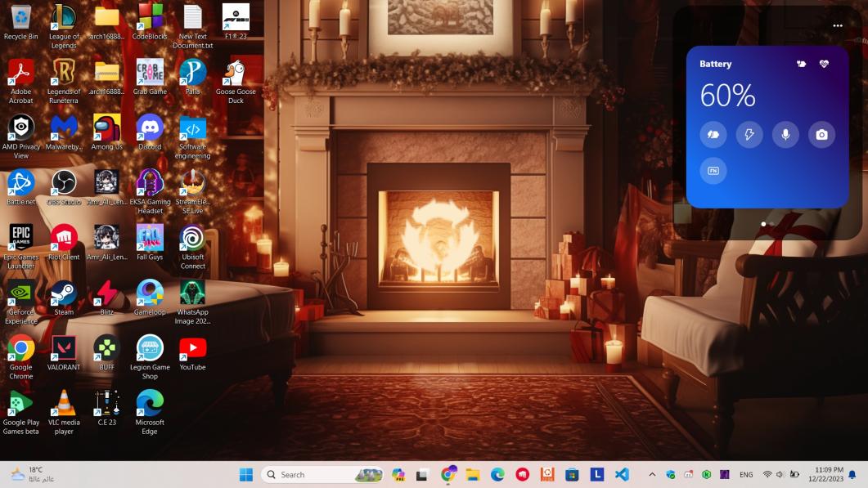Open Ubisoft Connect desktop icon

(x=193, y=238)
